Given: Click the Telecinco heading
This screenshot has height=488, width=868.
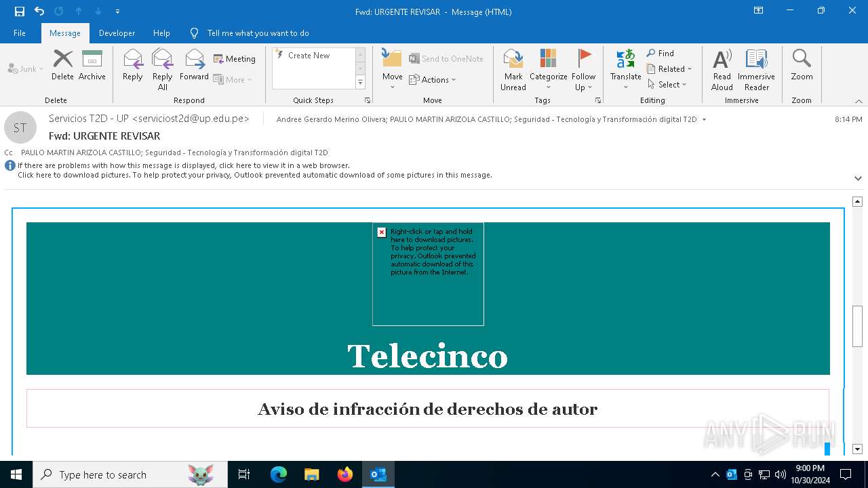Looking at the screenshot, I should tap(428, 356).
